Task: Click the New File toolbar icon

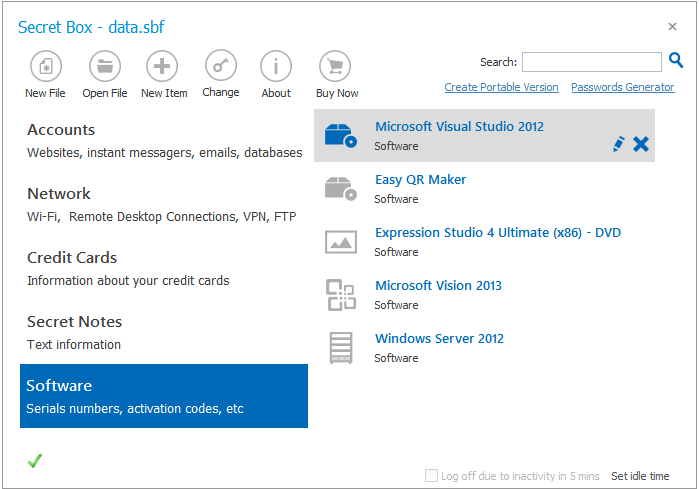Action: 45,67
